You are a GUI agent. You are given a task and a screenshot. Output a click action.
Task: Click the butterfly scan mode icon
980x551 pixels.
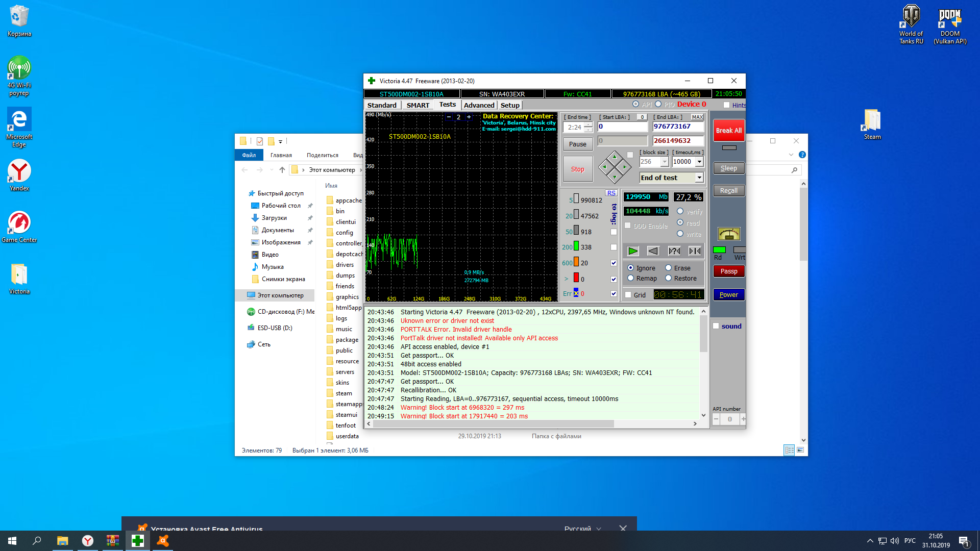pyautogui.click(x=695, y=251)
